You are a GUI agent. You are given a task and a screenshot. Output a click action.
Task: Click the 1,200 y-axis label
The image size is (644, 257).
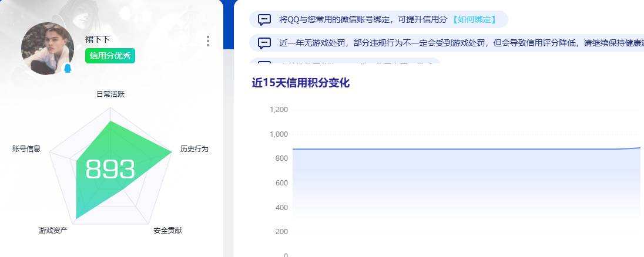[279, 110]
